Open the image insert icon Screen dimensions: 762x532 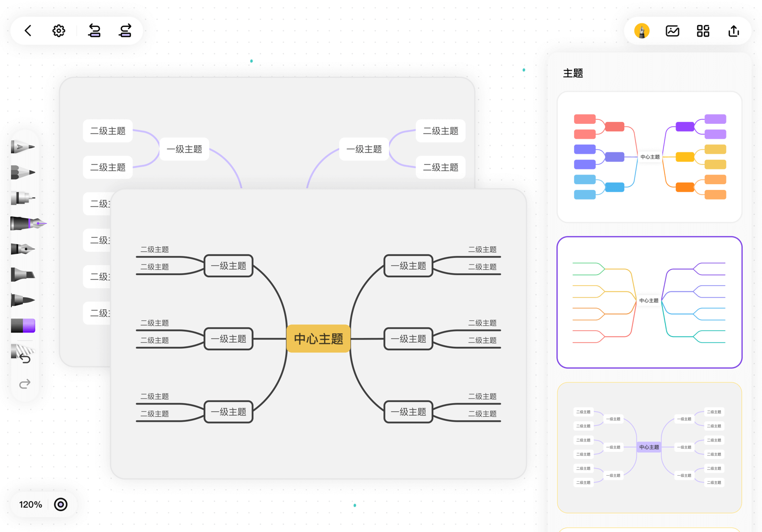click(x=672, y=31)
